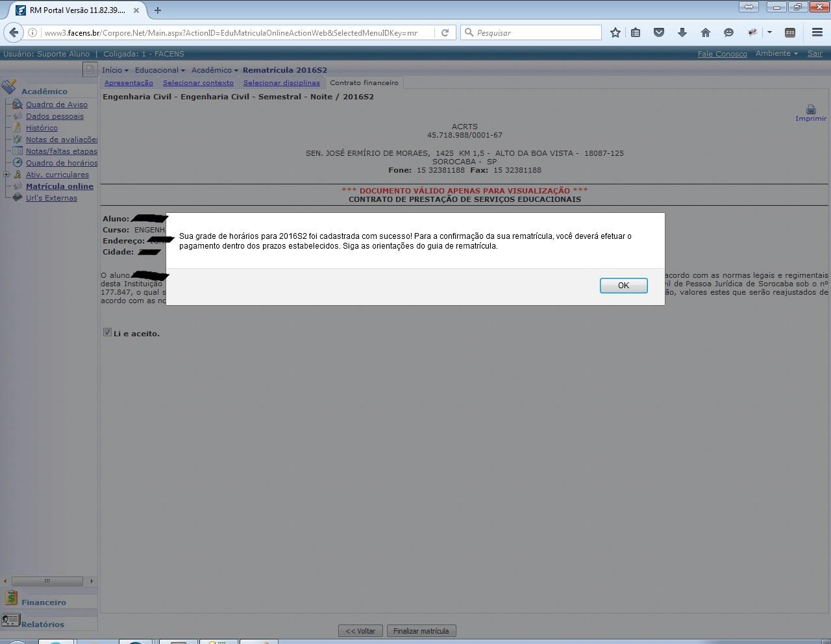Open the Apresentação tab
The image size is (831, 644).
click(129, 82)
